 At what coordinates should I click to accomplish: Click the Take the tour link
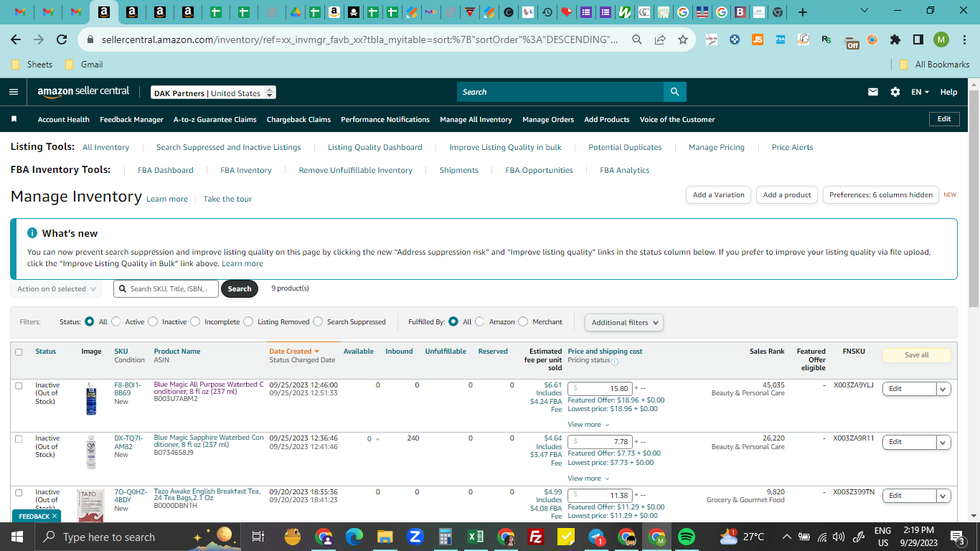pyautogui.click(x=227, y=199)
